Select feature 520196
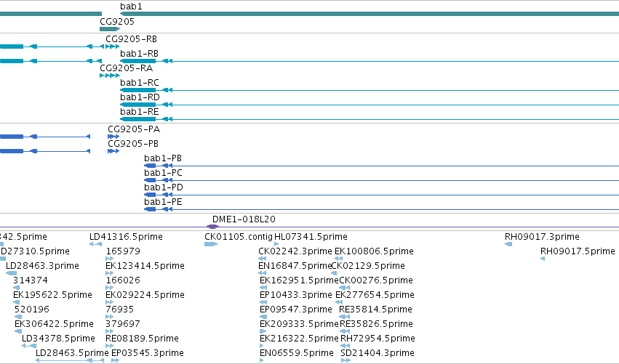619x364 pixels. tap(31, 310)
